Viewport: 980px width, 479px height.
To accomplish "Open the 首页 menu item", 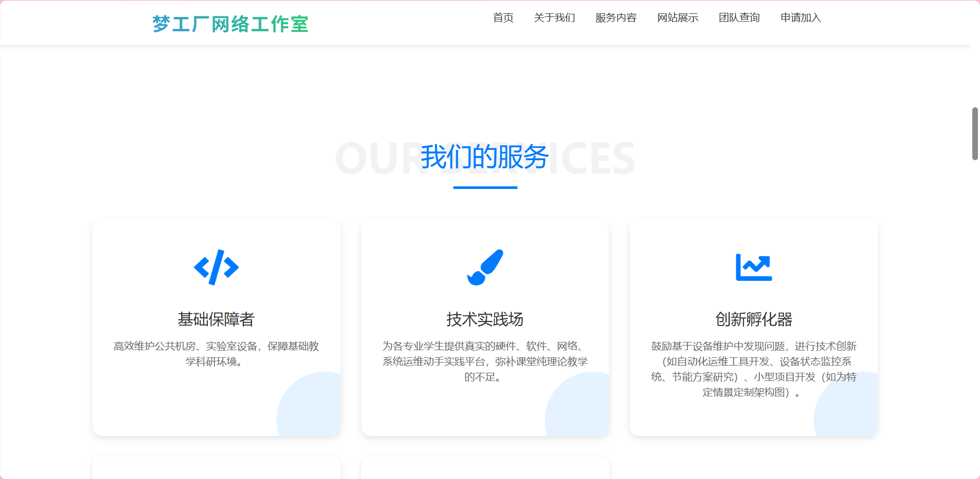I will [x=503, y=18].
